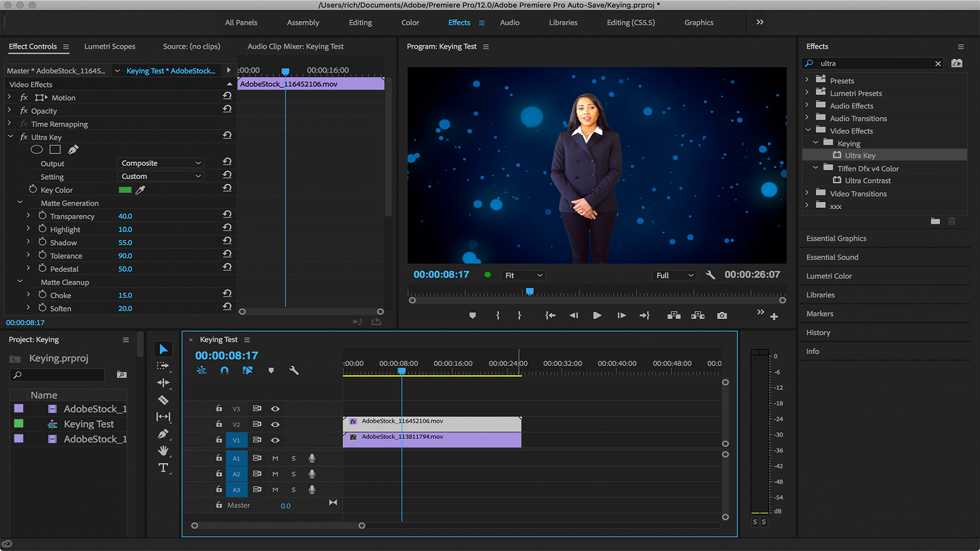Open the Lumetri Color panel
980x551 pixels.
829,276
